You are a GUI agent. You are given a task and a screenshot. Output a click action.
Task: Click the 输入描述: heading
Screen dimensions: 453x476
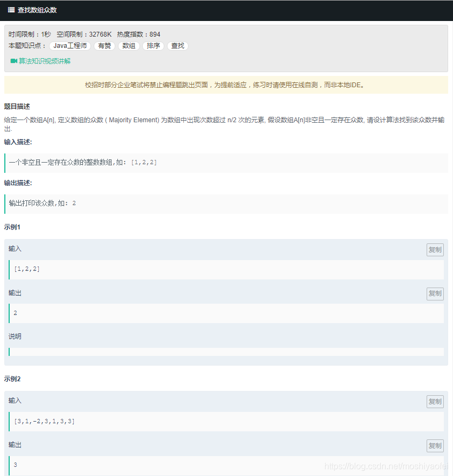[x=18, y=142]
